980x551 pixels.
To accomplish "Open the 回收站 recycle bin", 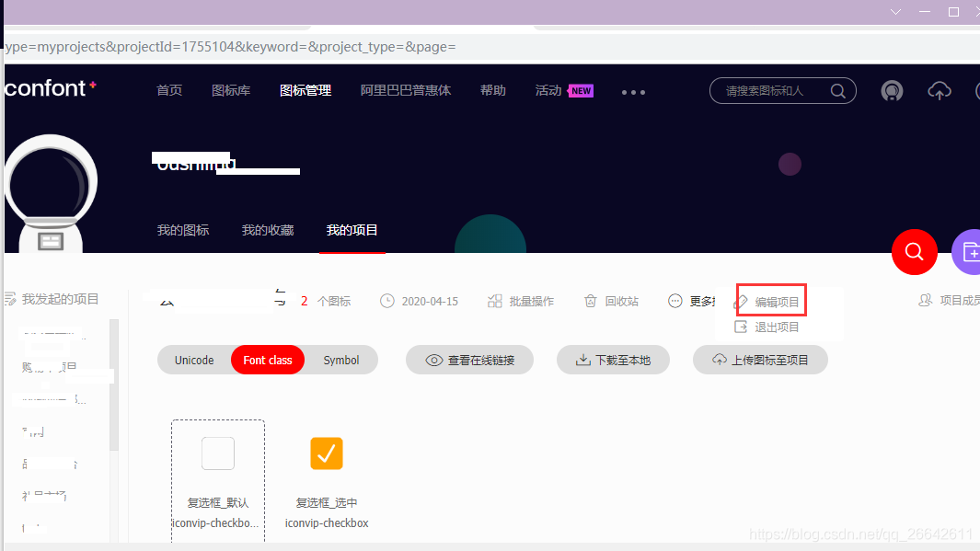I will (610, 300).
